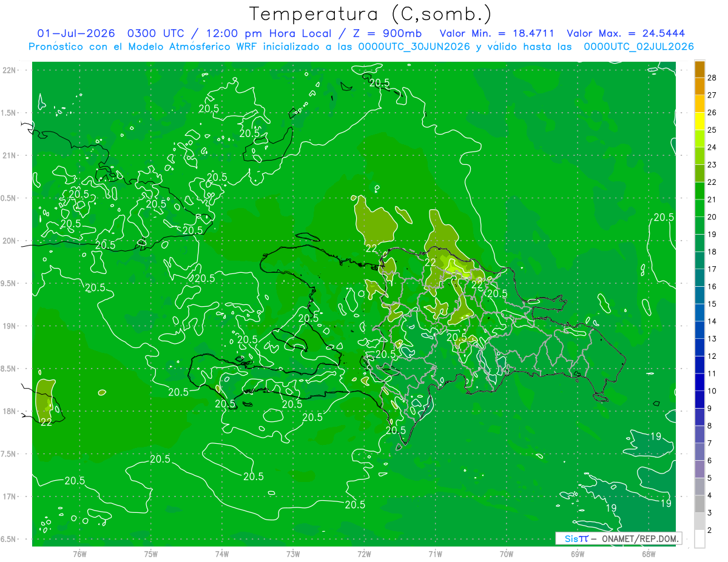Pick the gray legend swatch between 3 and 4
The image size is (728, 562).
(x=699, y=504)
